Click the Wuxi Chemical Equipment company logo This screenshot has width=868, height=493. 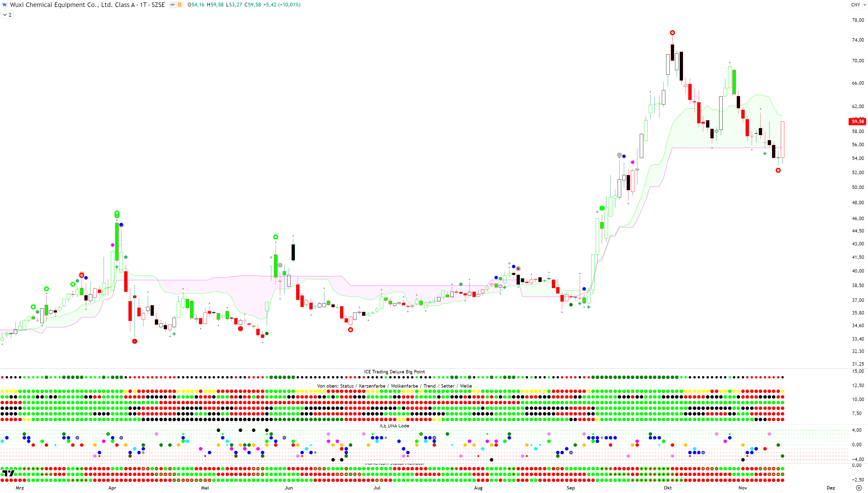pos(4,5)
